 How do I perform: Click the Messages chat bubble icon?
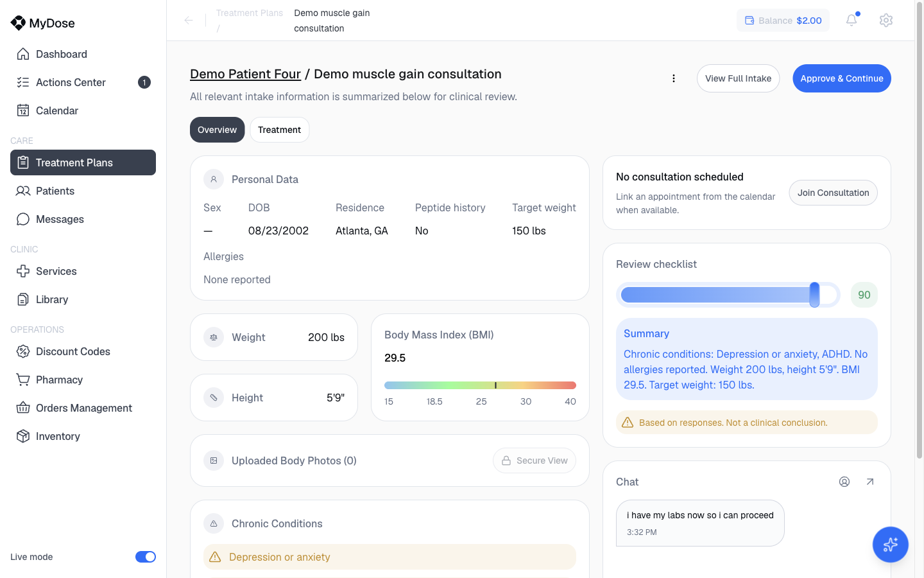(x=23, y=219)
